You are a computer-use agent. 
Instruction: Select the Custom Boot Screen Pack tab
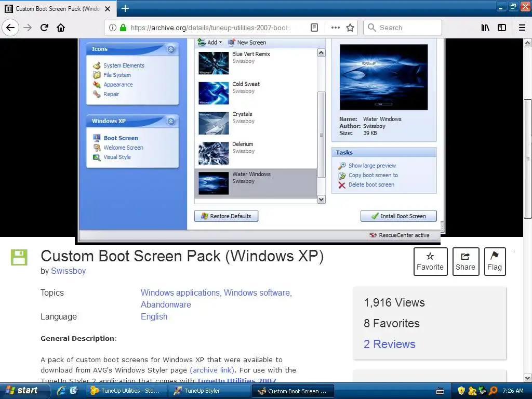click(58, 8)
